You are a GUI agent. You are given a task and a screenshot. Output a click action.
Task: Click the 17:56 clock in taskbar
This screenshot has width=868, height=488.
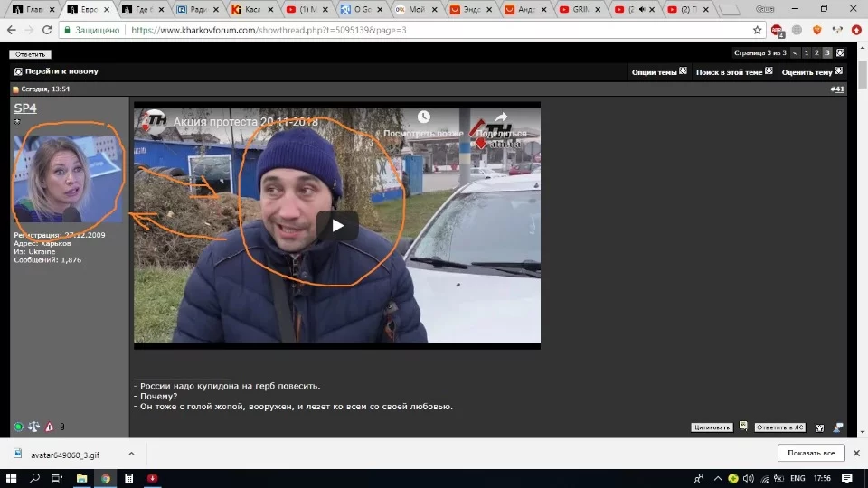(x=822, y=478)
